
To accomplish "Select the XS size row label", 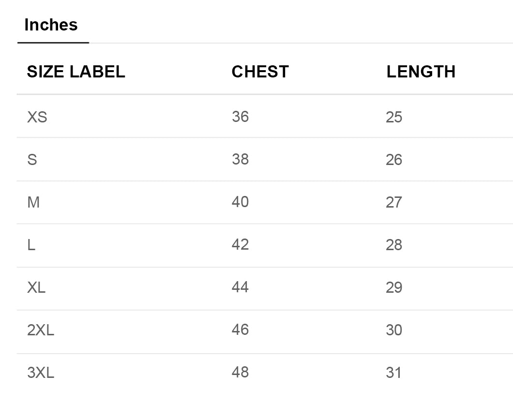I will [x=37, y=117].
